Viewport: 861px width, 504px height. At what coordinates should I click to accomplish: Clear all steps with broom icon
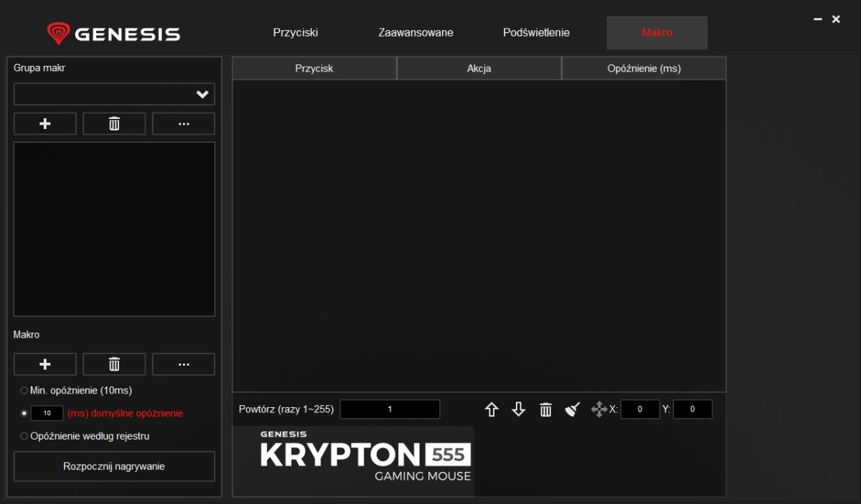tap(572, 409)
